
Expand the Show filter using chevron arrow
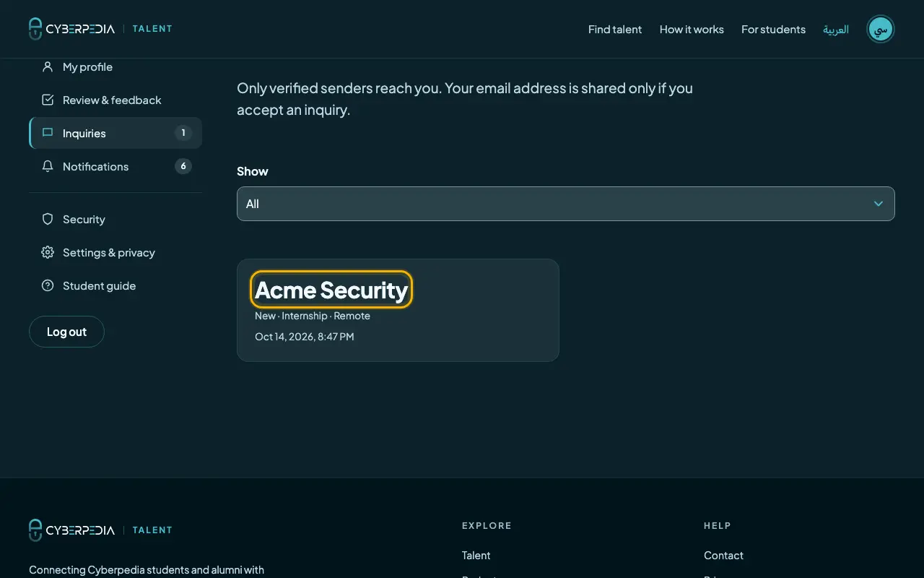pyautogui.click(x=879, y=204)
